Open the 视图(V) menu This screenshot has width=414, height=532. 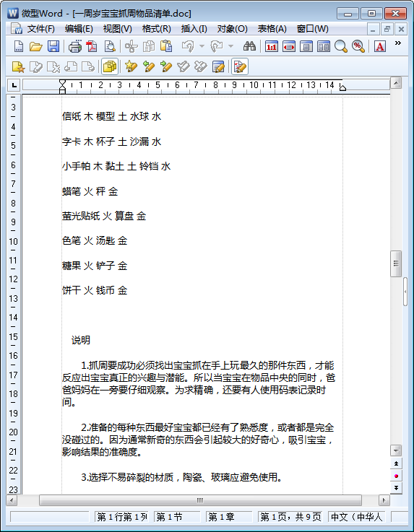click(x=118, y=29)
